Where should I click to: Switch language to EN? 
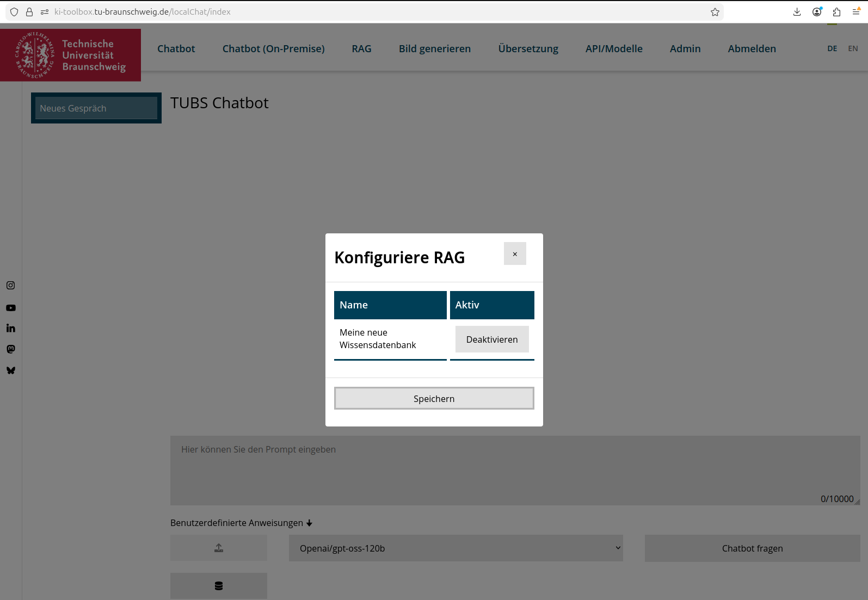(853, 48)
